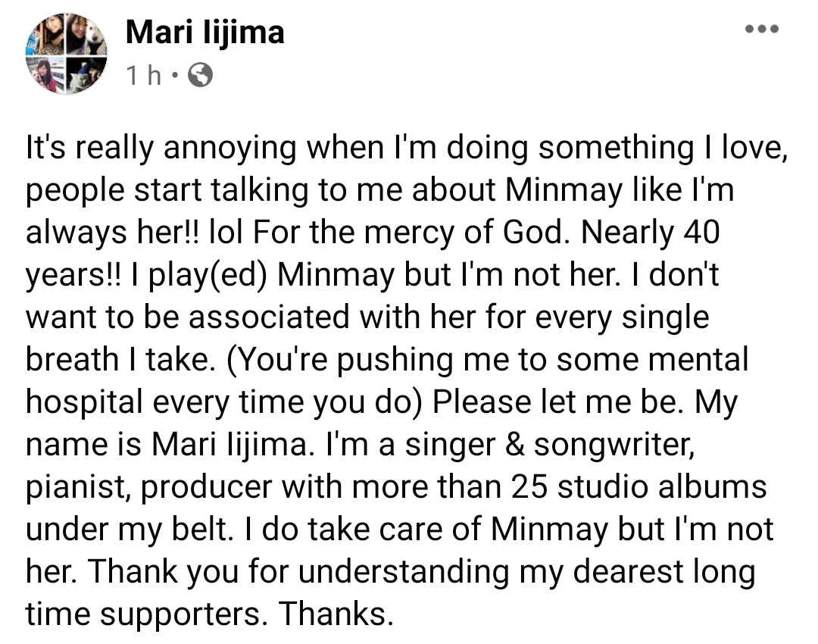The image size is (818, 644).
Task: Click the globe public audience icon
Action: tap(200, 75)
